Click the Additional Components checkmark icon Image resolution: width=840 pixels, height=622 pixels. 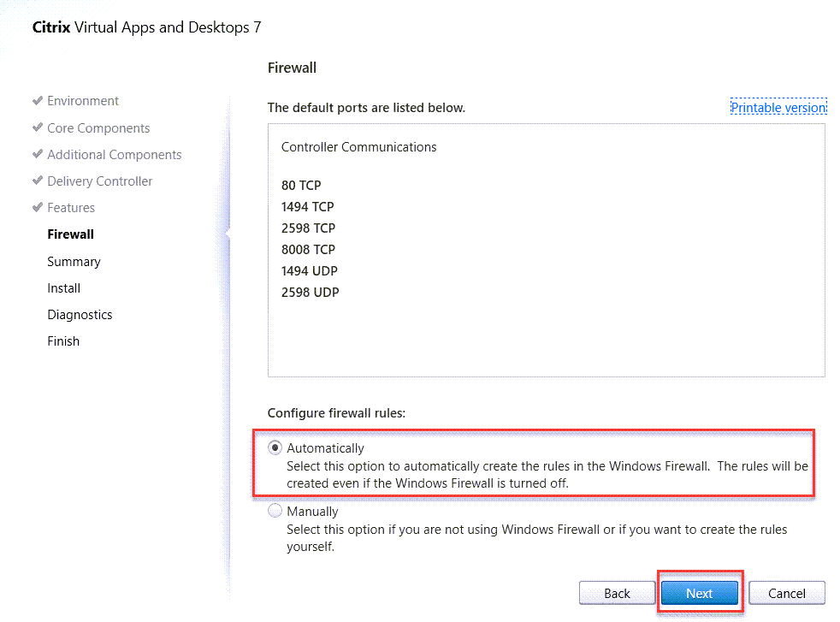pyautogui.click(x=38, y=154)
